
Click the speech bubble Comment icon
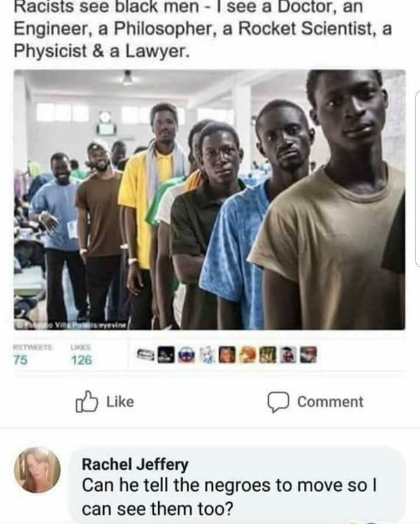click(x=278, y=402)
